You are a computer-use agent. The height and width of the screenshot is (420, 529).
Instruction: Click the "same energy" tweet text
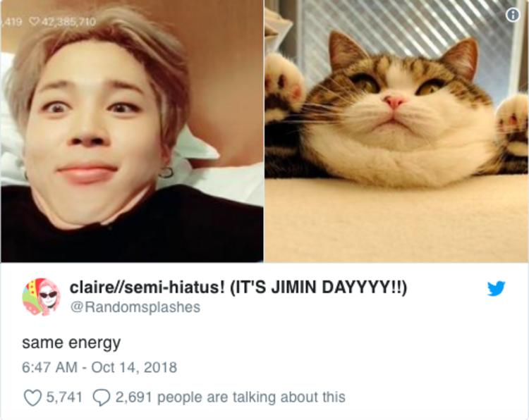(x=71, y=343)
